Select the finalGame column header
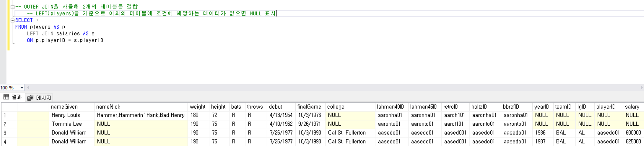Image resolution: width=644 pixels, height=146 pixels. point(310,107)
